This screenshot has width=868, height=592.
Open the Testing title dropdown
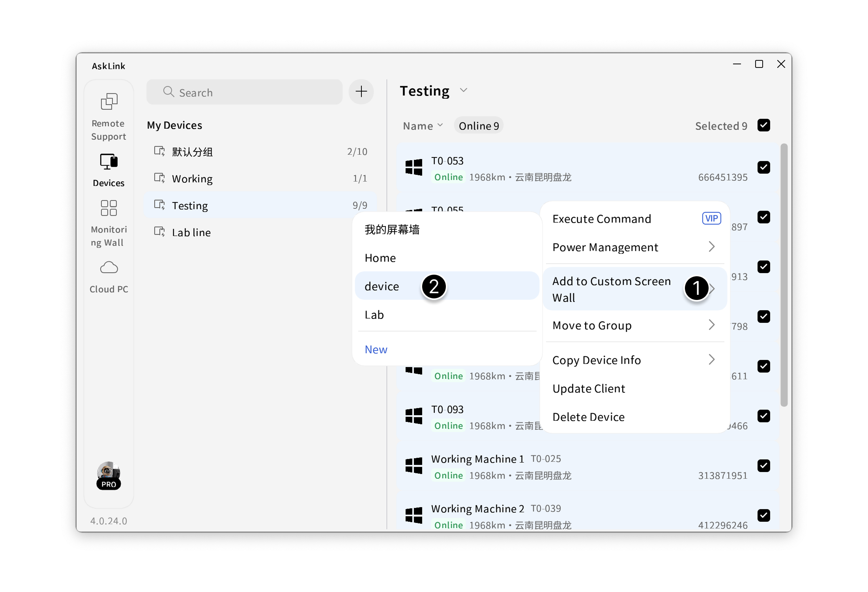[464, 90]
